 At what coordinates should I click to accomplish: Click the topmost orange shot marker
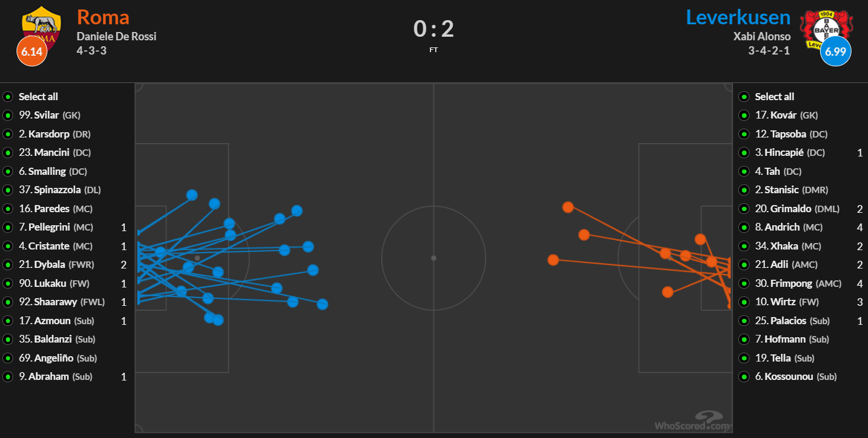click(568, 207)
